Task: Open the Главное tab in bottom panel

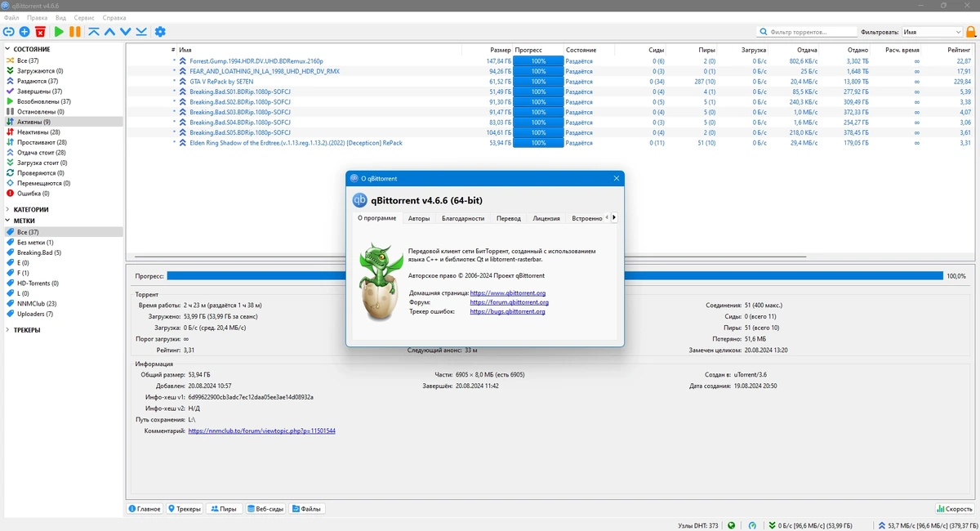Action: coord(145,509)
